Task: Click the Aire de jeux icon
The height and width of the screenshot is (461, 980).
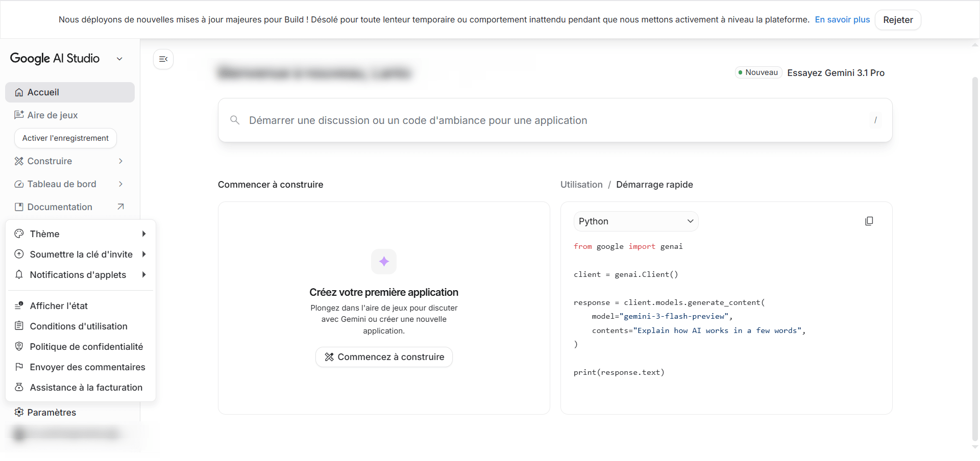Action: click(19, 115)
